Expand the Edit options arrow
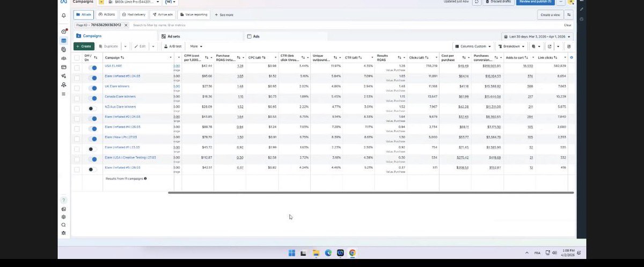The image size is (644, 267). point(153,46)
